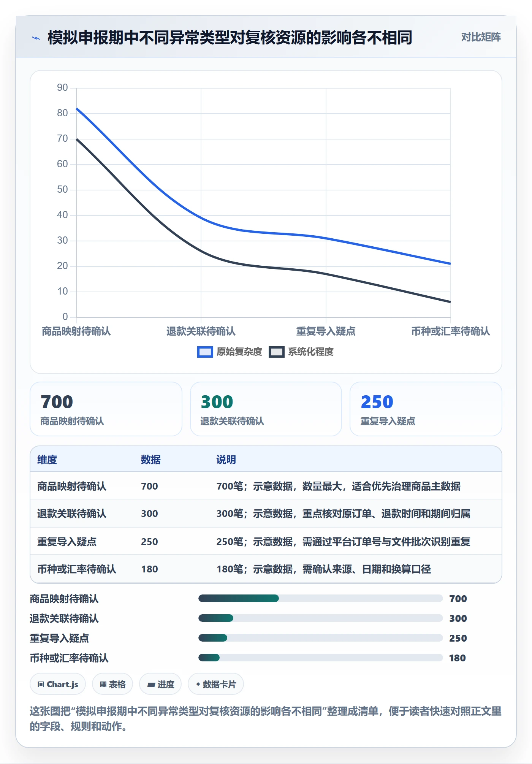Click the 250笔 description cell
Screen dimensions: 532x764
coord(343,542)
